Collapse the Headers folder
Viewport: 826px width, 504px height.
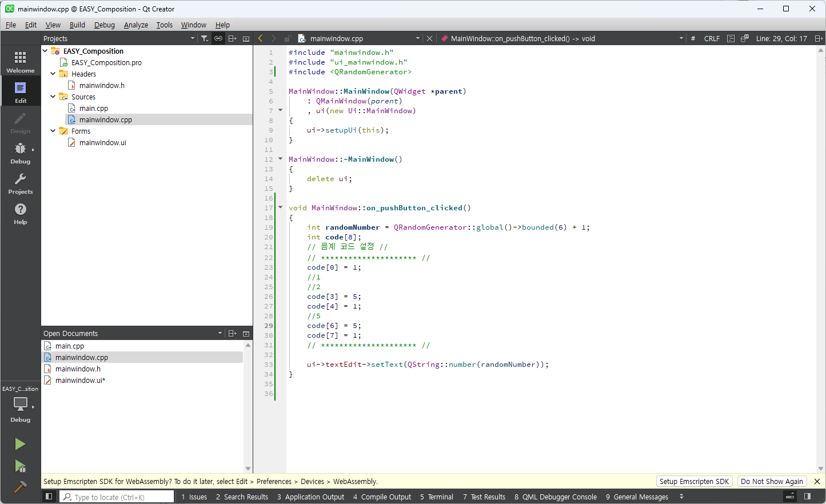[53, 74]
